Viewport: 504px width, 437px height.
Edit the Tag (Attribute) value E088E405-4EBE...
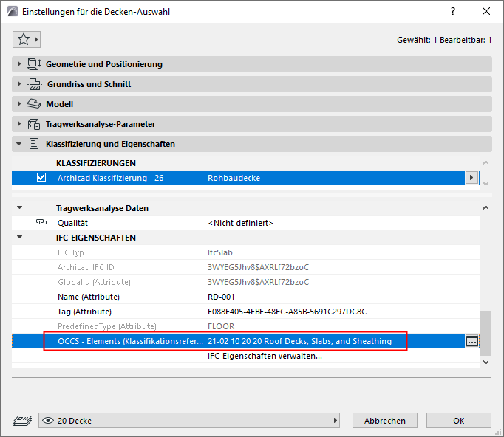[x=287, y=312]
